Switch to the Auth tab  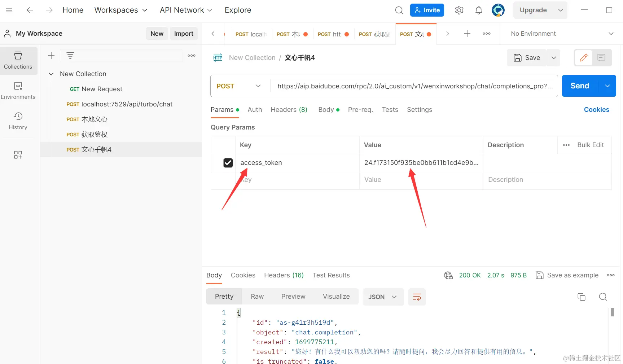[x=255, y=110]
